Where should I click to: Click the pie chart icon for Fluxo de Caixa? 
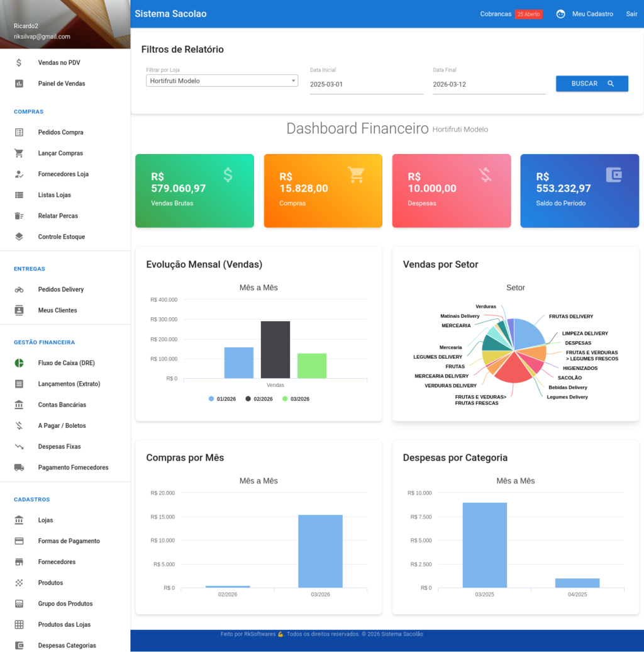(x=19, y=363)
